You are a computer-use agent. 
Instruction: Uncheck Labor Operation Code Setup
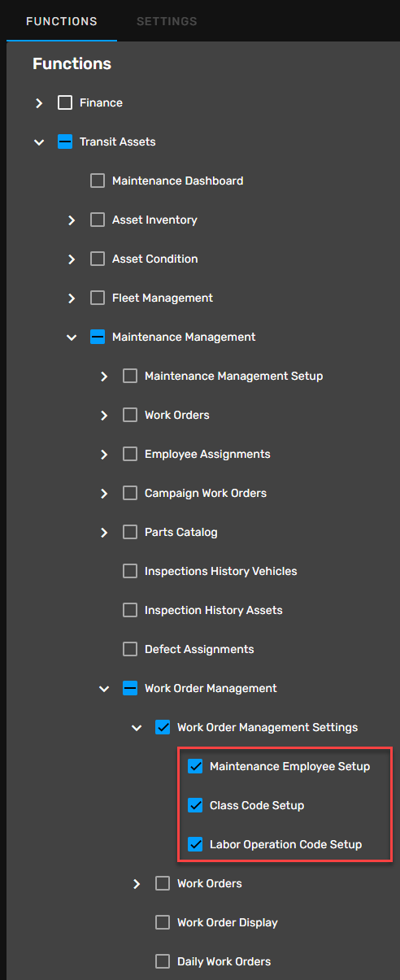195,845
